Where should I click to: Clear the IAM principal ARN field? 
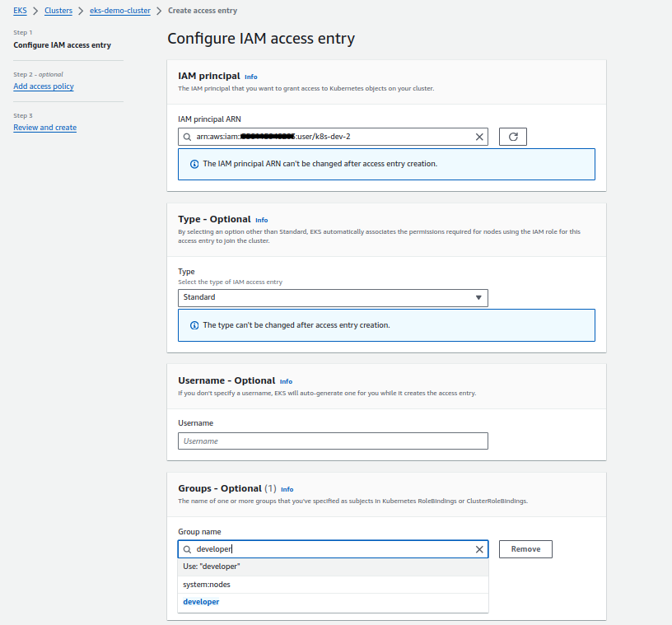coord(479,137)
